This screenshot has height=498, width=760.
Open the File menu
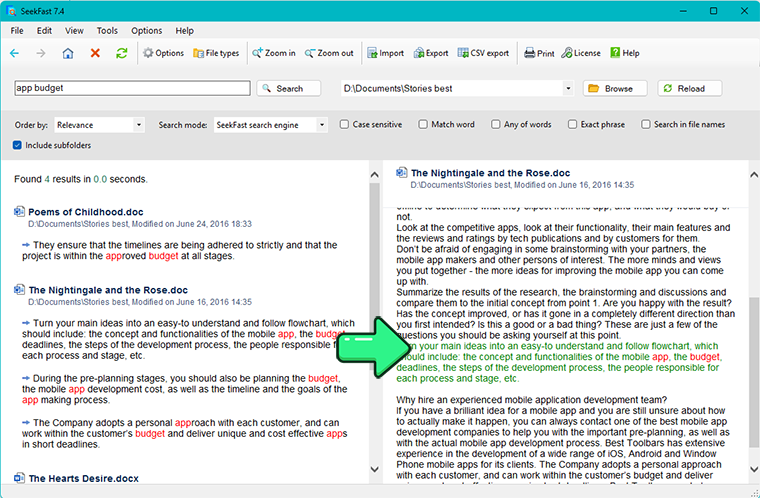coord(17,31)
